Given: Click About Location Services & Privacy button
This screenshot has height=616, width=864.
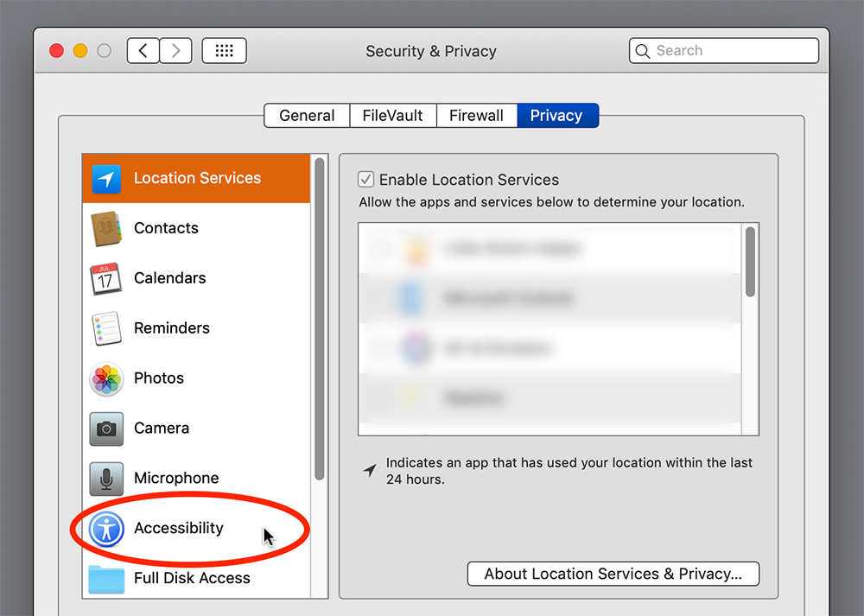Looking at the screenshot, I should (x=613, y=574).
